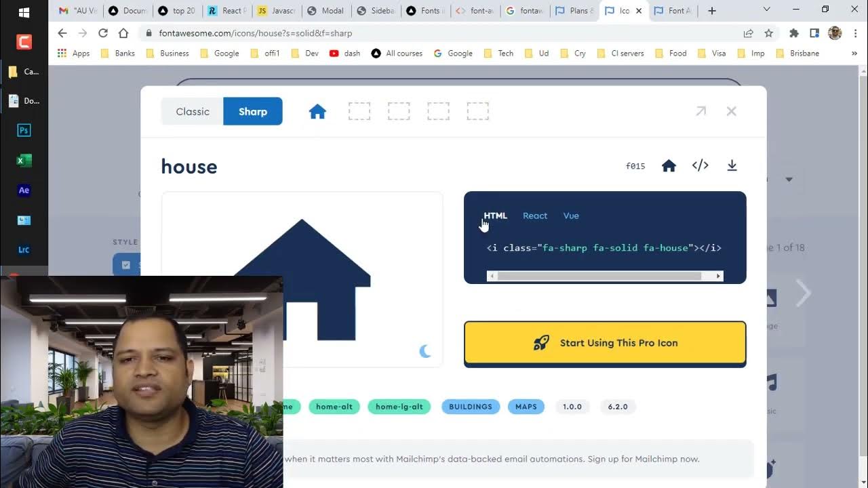Open the Dev bookmark folder
Screen dimensions: 868x488
[x=304, y=54]
